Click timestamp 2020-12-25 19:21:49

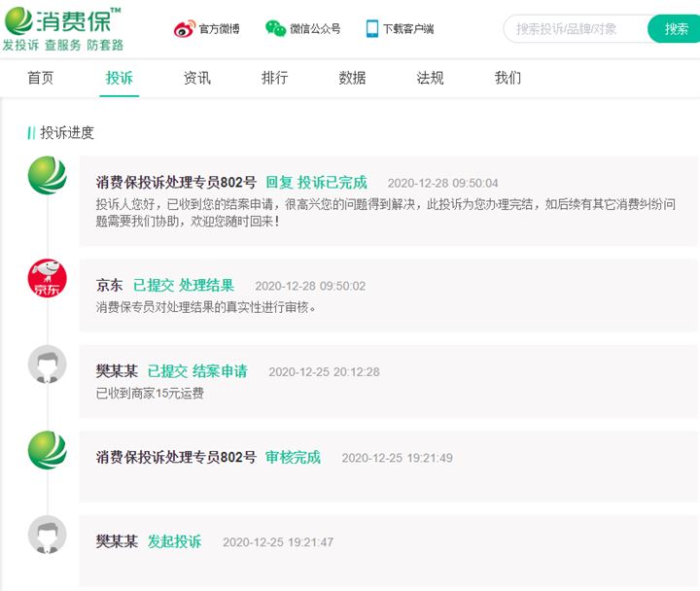pyautogui.click(x=398, y=458)
